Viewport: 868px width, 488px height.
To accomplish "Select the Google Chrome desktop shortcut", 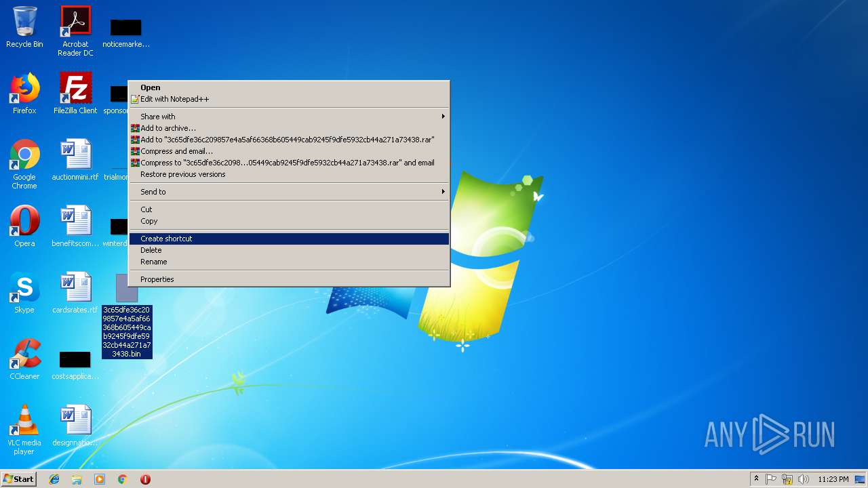I will click(24, 164).
